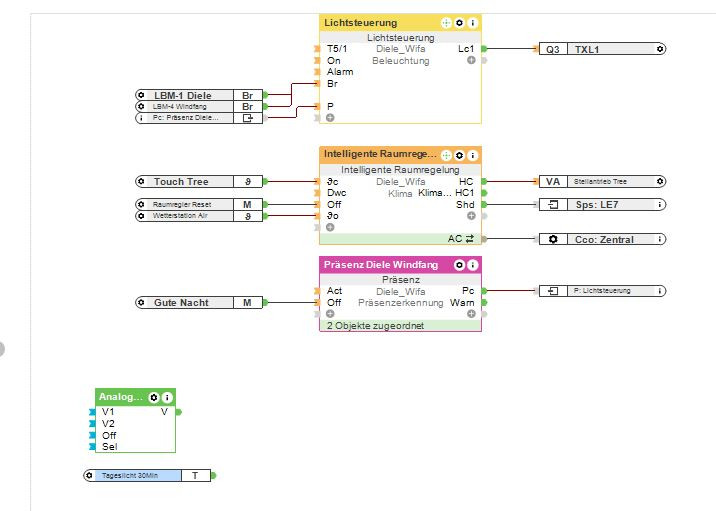The image size is (716, 511).
Task: Click info icon on Pc: Präsenz Diele connector
Action: 141,118
